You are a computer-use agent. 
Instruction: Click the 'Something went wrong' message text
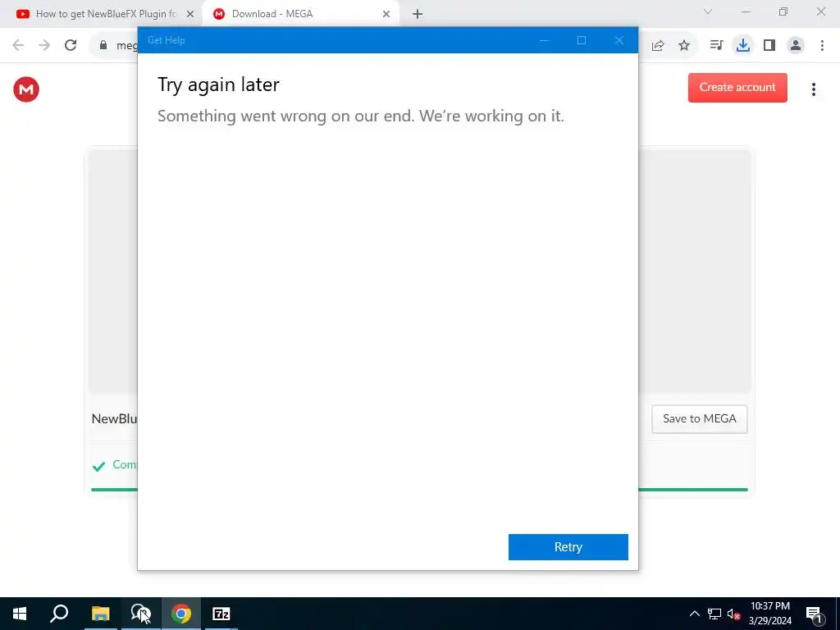click(361, 116)
